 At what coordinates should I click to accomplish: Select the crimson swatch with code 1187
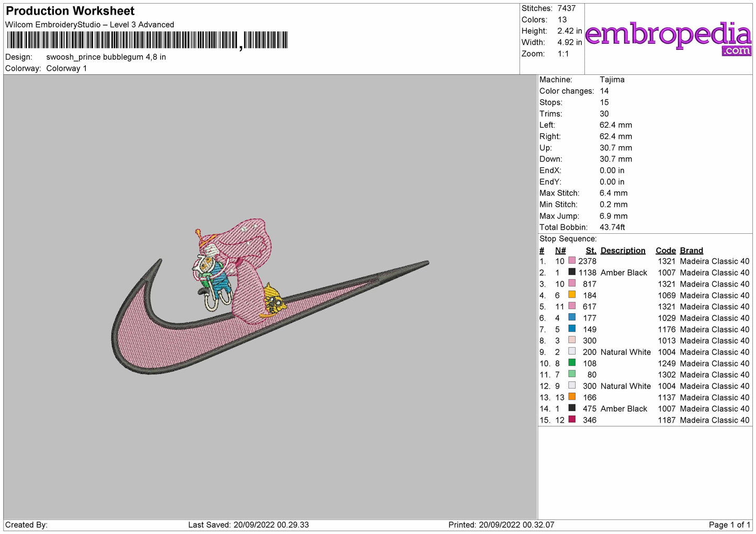[572, 419]
